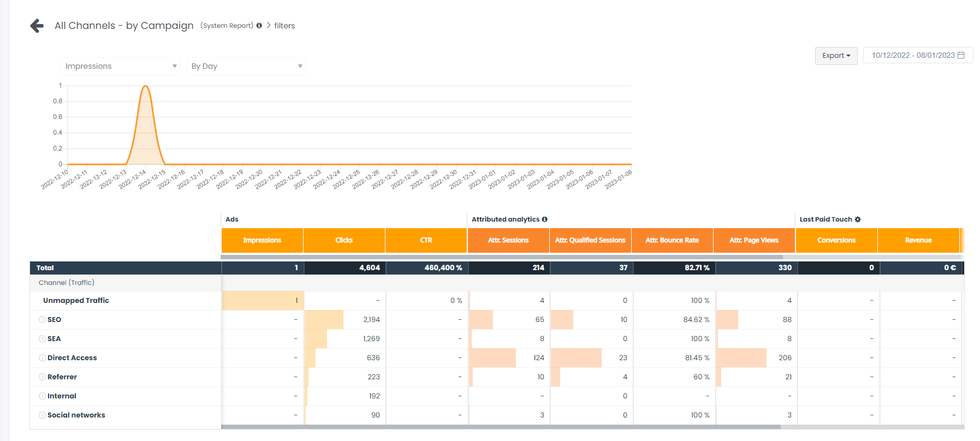Open the By Day granularity dropdown

point(246,66)
